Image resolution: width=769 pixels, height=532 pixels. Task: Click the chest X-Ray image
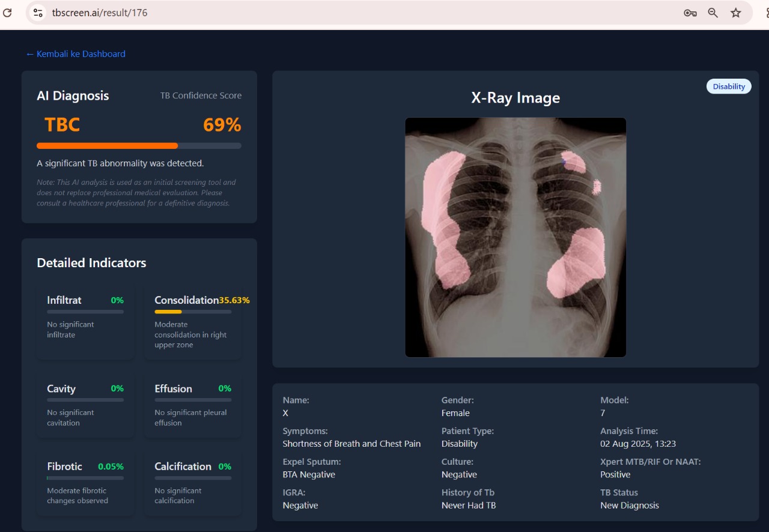point(515,237)
